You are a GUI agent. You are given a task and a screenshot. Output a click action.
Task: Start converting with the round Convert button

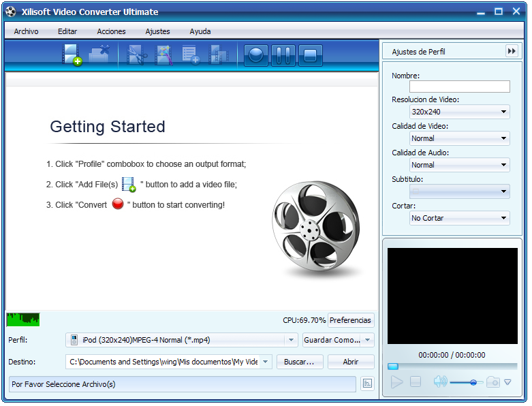256,54
